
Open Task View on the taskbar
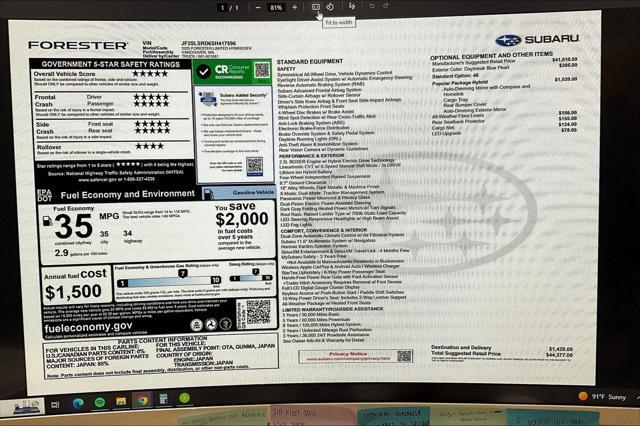(x=55, y=404)
